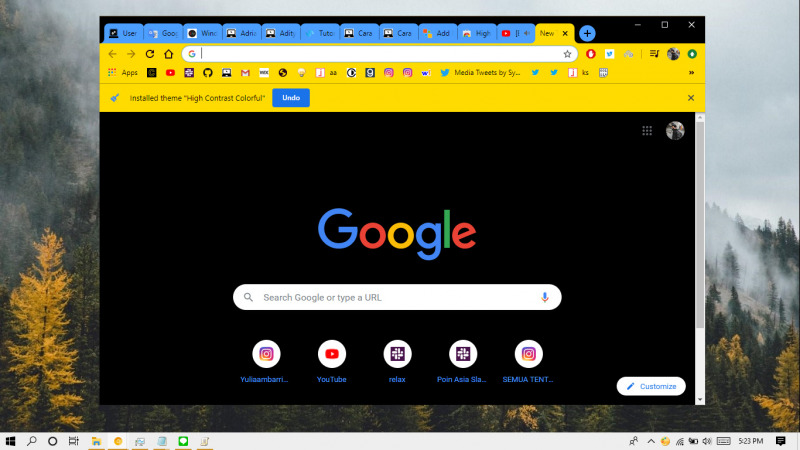Open the 'aa' bookmark

coord(327,73)
